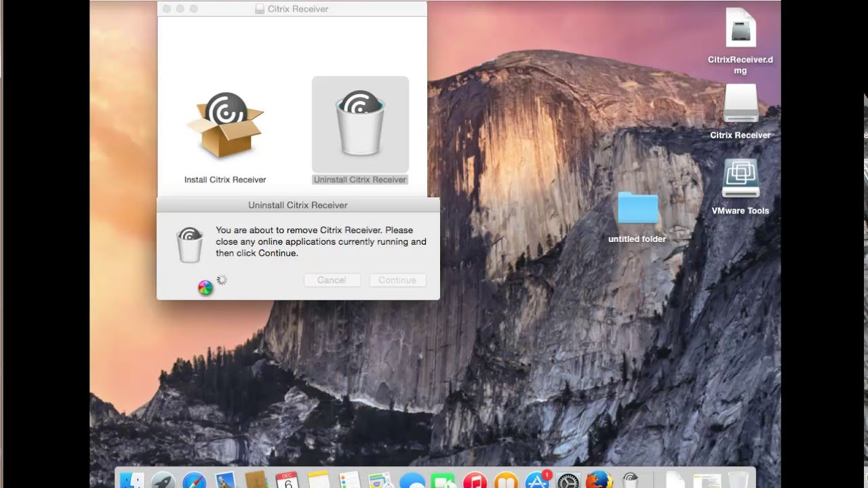Select the untitled folder on the desktop
Image resolution: width=868 pixels, height=488 pixels.
click(637, 208)
